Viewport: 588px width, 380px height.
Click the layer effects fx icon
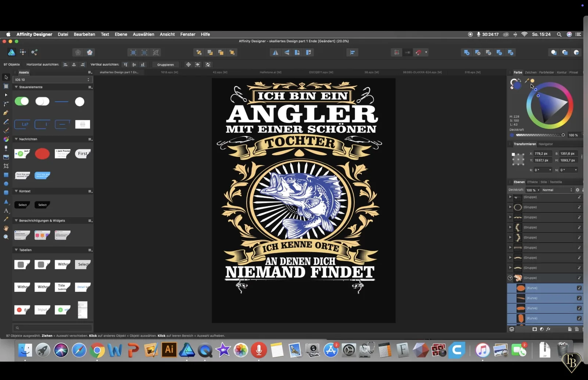point(548,329)
